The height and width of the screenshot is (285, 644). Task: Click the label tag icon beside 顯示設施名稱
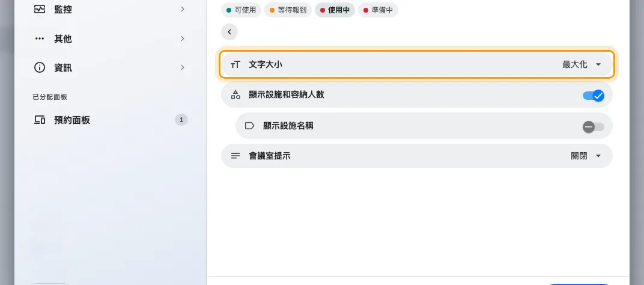click(250, 126)
